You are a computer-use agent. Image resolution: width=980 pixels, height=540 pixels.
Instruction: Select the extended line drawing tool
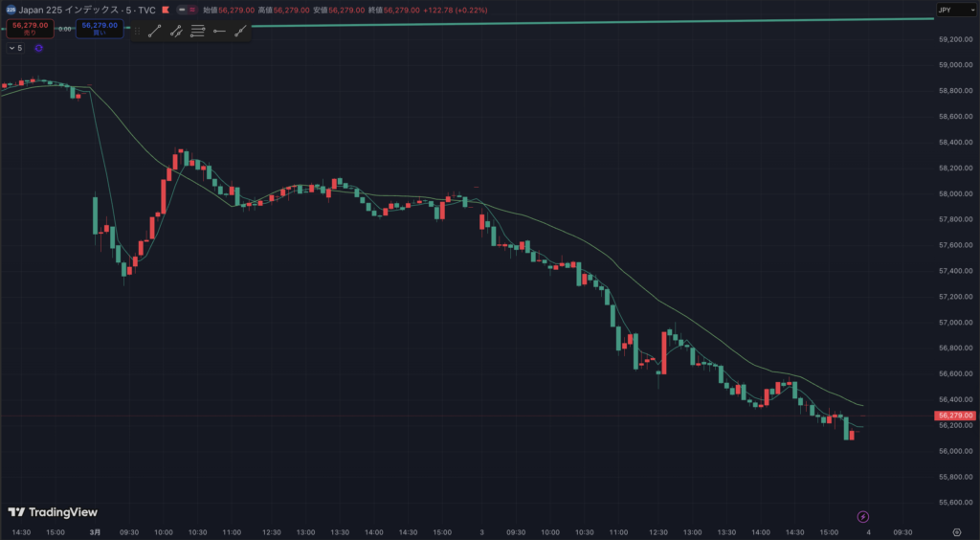click(x=241, y=31)
